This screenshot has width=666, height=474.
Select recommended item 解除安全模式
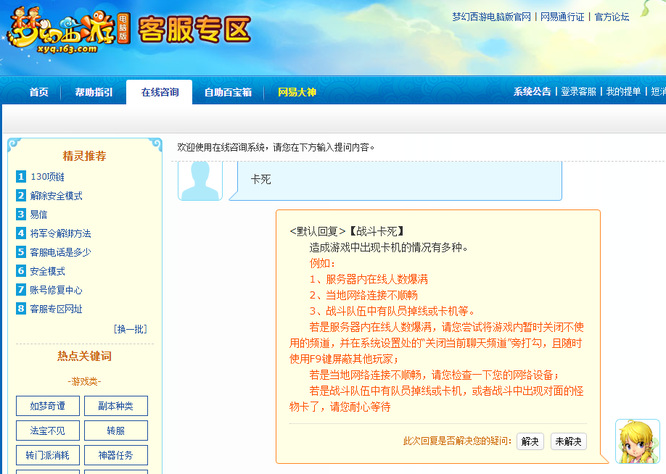56,196
